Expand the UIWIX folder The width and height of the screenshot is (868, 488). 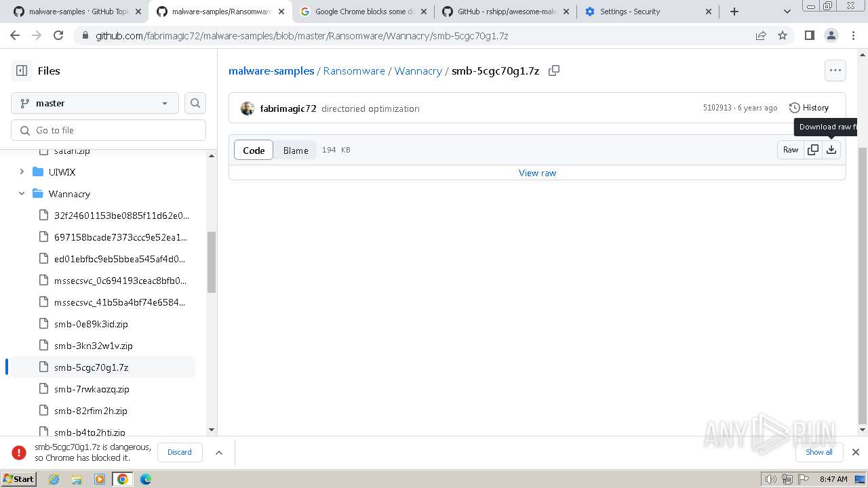click(x=22, y=172)
